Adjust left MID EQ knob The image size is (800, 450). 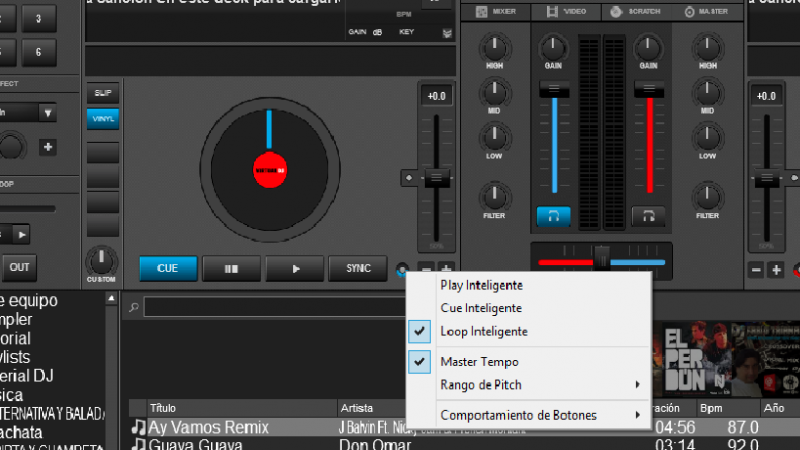[x=494, y=93]
